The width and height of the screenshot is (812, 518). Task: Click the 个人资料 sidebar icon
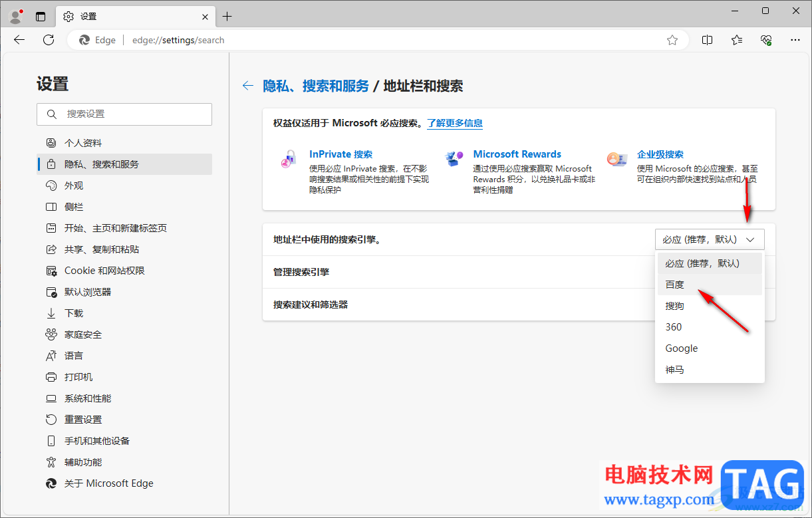coord(51,143)
